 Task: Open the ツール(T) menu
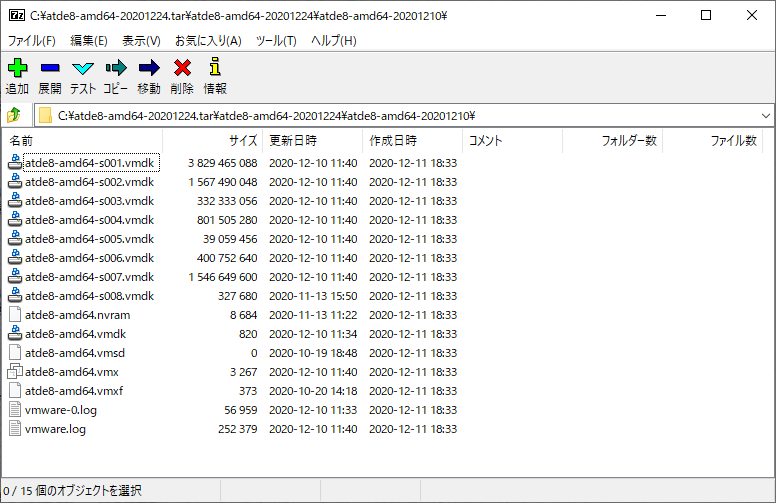point(276,41)
